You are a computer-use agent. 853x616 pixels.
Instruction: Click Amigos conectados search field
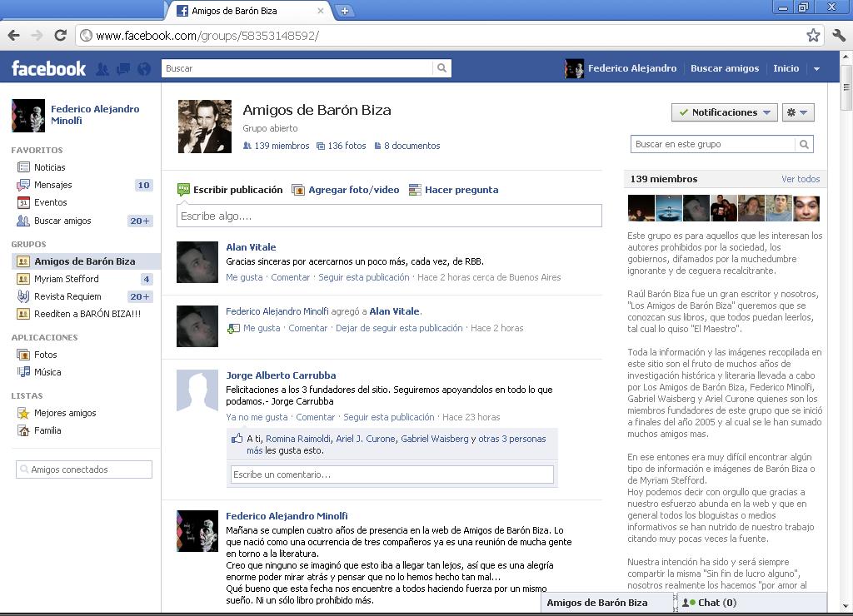coord(84,469)
